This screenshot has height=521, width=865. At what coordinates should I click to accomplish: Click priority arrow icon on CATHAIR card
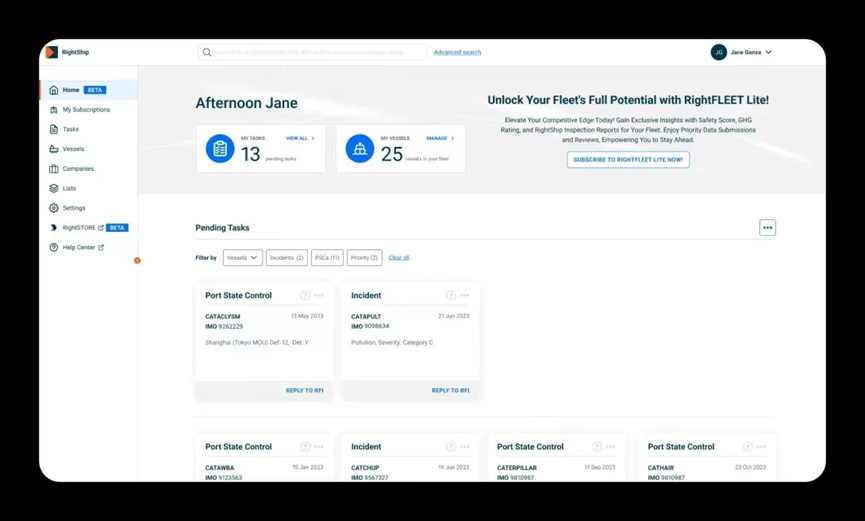click(747, 446)
